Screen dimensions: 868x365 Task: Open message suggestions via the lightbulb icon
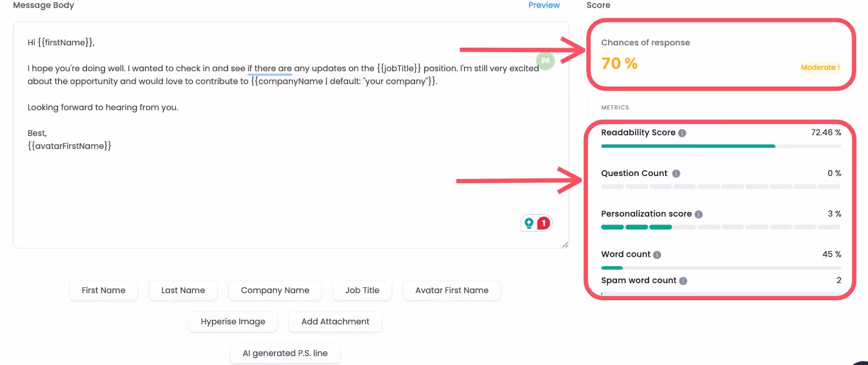click(x=529, y=223)
